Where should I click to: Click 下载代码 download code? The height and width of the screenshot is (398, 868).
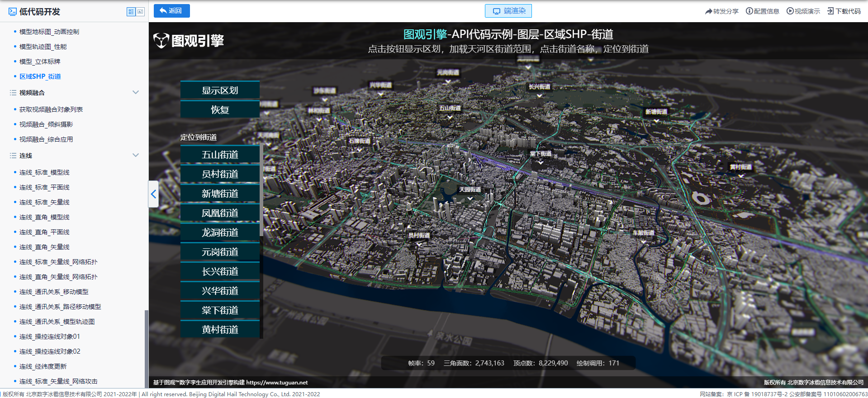click(x=844, y=11)
